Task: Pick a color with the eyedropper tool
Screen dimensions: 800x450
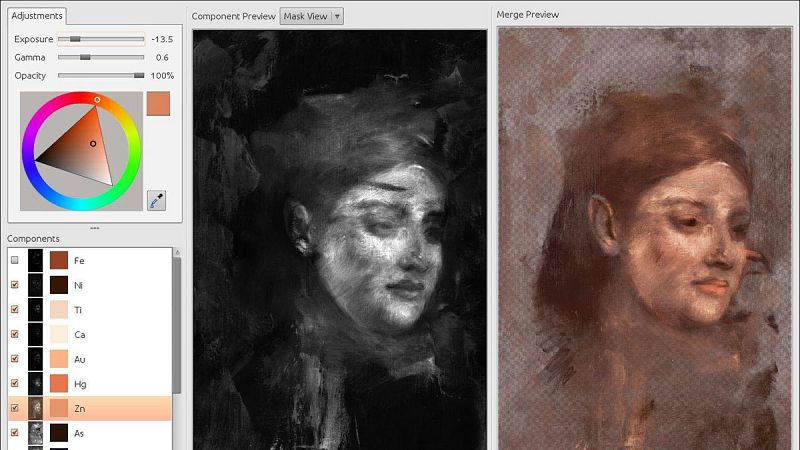Action: (x=156, y=200)
